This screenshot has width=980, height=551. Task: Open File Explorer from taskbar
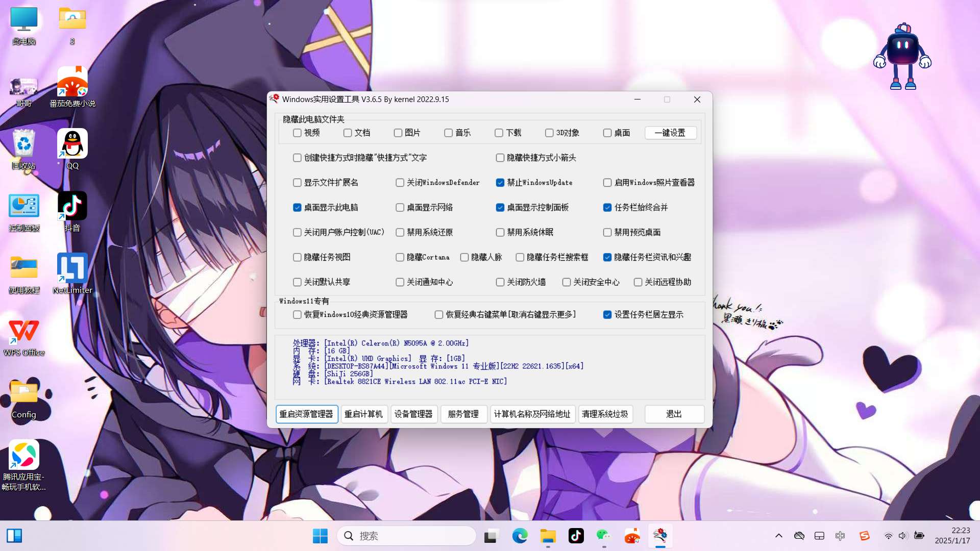548,536
